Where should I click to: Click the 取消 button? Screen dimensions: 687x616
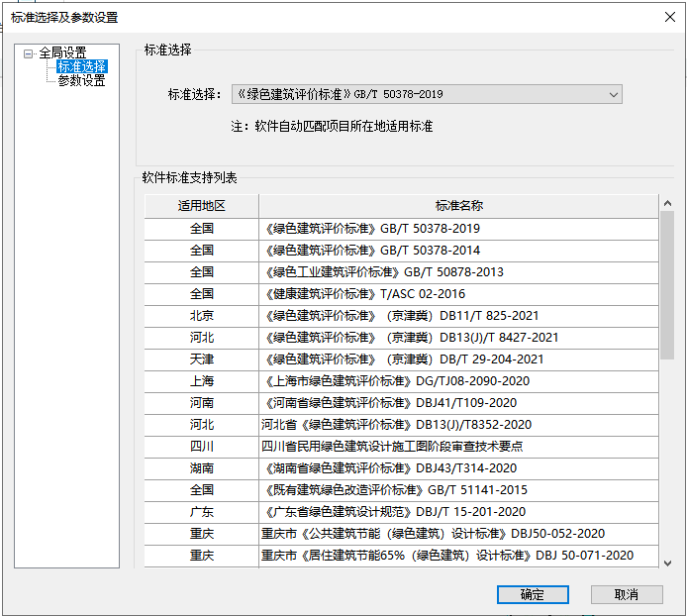[626, 594]
